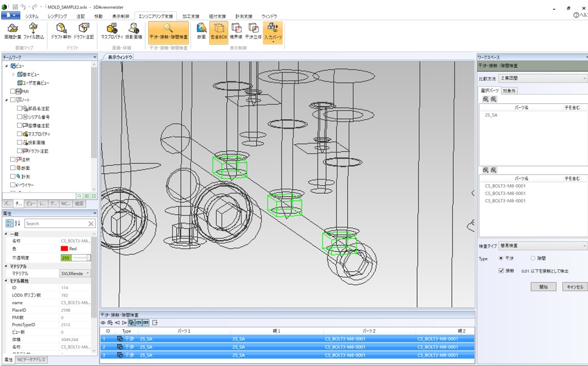Click the 干渉立体 interference solid icon

click(x=253, y=31)
